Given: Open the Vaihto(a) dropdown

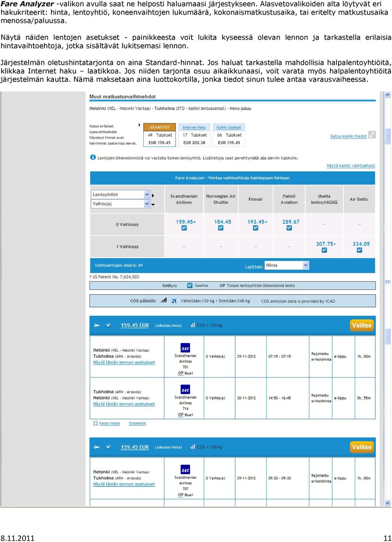Looking at the screenshot, I should [x=120, y=204].
